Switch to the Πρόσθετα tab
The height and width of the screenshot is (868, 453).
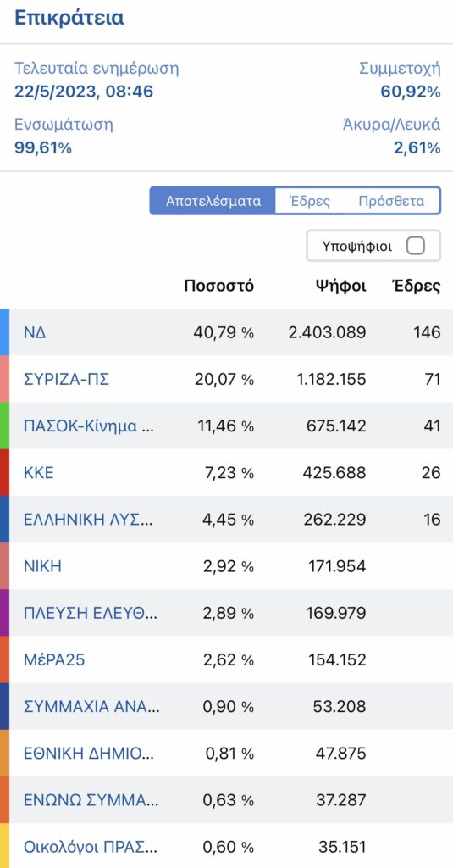(391, 200)
